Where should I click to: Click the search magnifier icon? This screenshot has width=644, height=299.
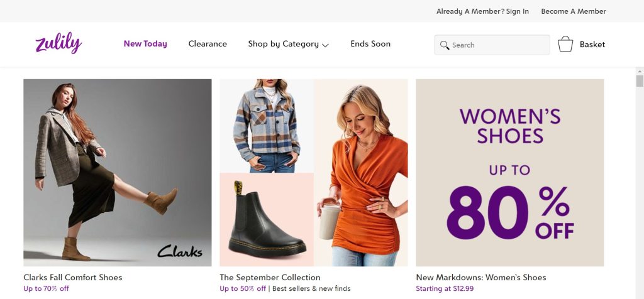[445, 45]
